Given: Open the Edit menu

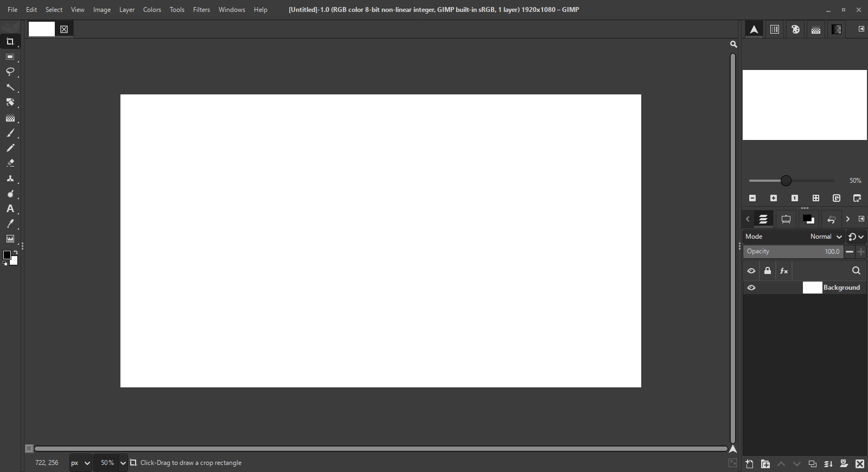Looking at the screenshot, I should [x=31, y=10].
